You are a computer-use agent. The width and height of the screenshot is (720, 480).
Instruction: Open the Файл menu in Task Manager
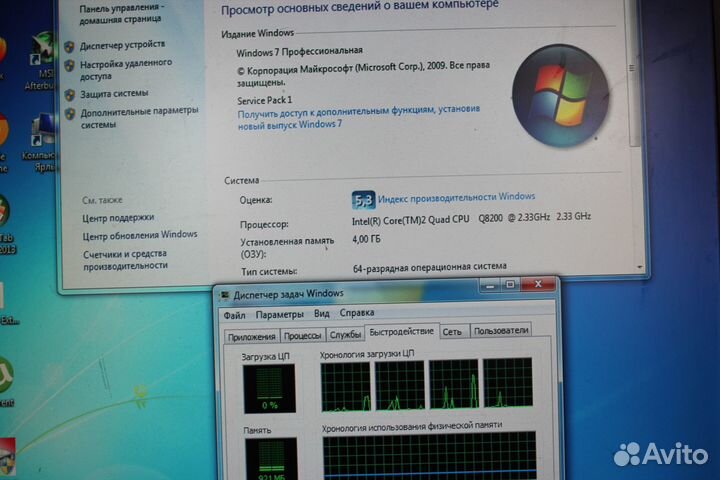pos(234,315)
